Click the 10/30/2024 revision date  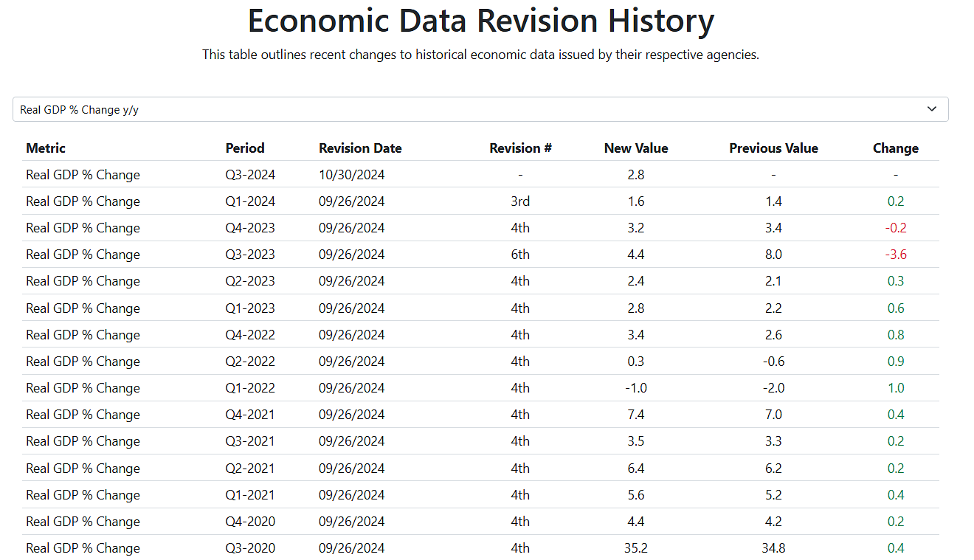pos(352,175)
